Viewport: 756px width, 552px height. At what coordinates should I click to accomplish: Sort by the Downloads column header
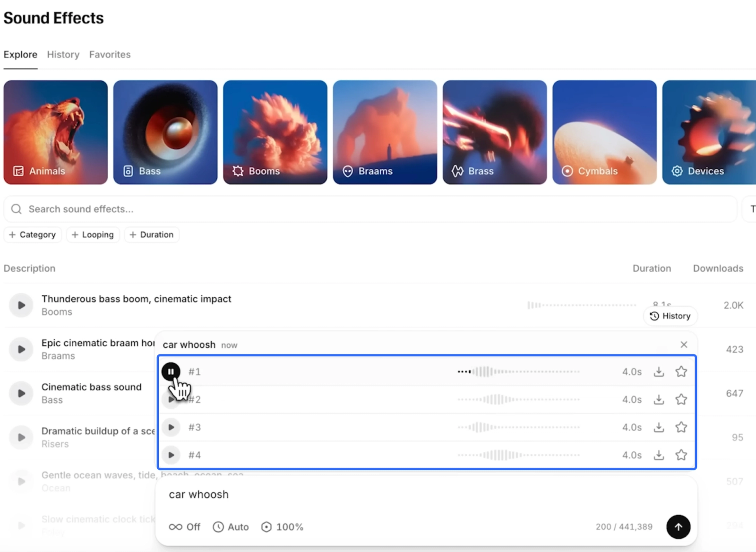coord(718,268)
